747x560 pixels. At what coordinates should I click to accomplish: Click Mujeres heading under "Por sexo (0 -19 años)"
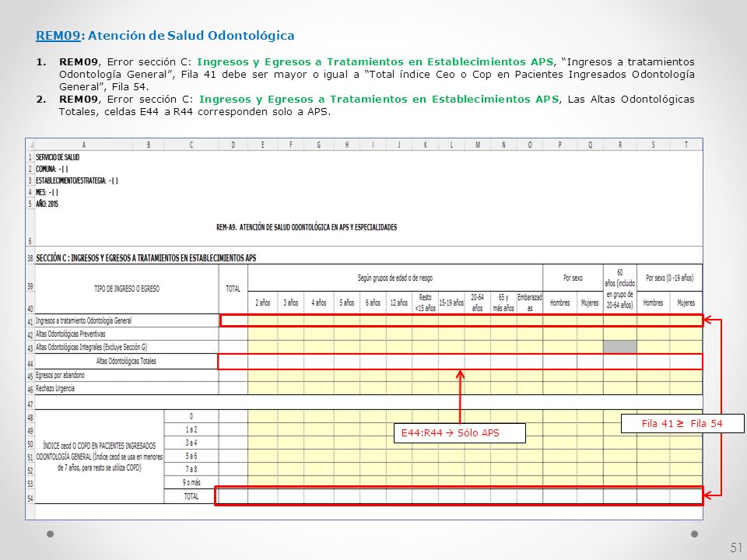[686, 303]
